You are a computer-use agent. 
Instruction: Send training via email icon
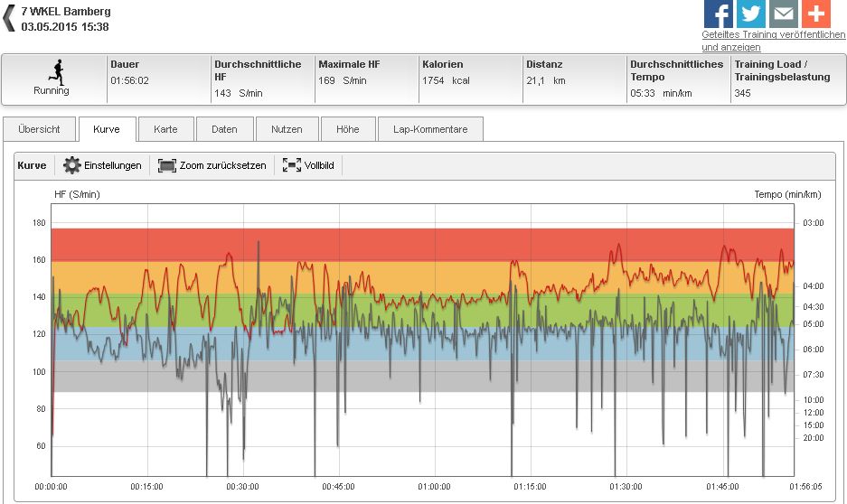pyautogui.click(x=784, y=14)
